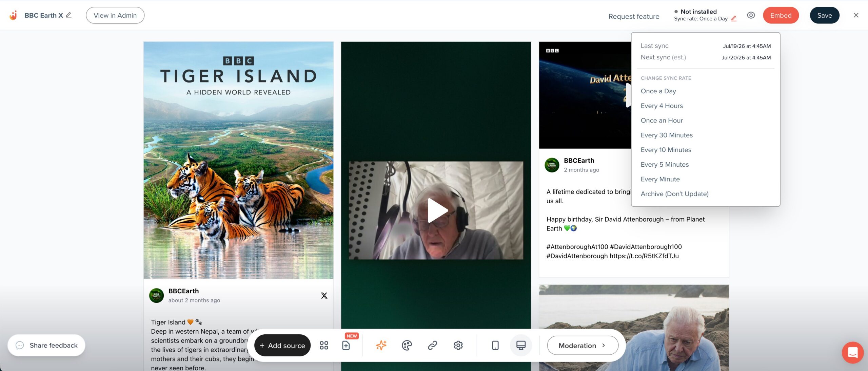Click the BBCEarth avatar on Tiger Island post
868x371 pixels.
coord(157,296)
